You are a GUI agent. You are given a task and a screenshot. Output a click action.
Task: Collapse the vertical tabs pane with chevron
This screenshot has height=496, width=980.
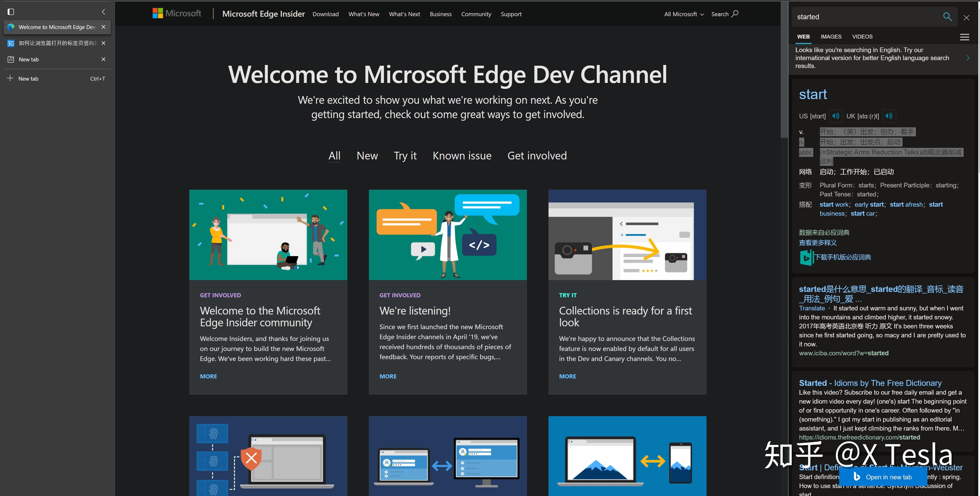click(x=103, y=12)
